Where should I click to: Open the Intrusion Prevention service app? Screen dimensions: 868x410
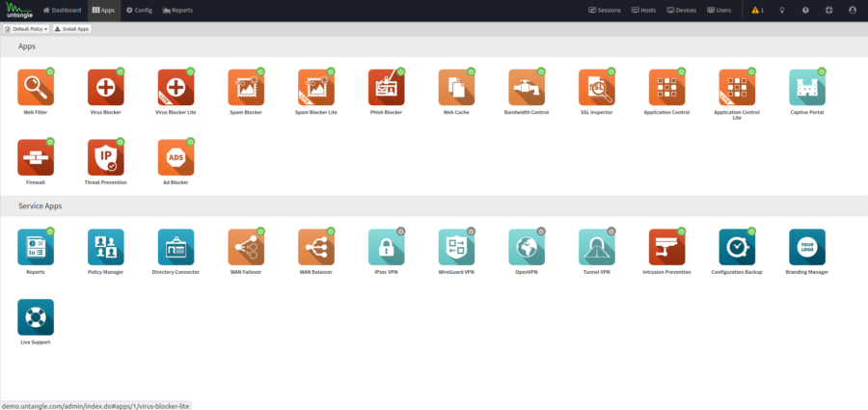pos(667,247)
